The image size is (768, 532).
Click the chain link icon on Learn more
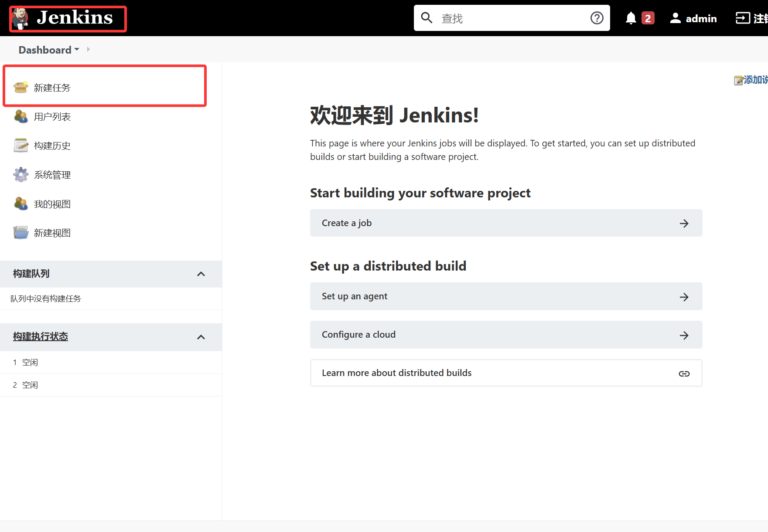click(684, 374)
